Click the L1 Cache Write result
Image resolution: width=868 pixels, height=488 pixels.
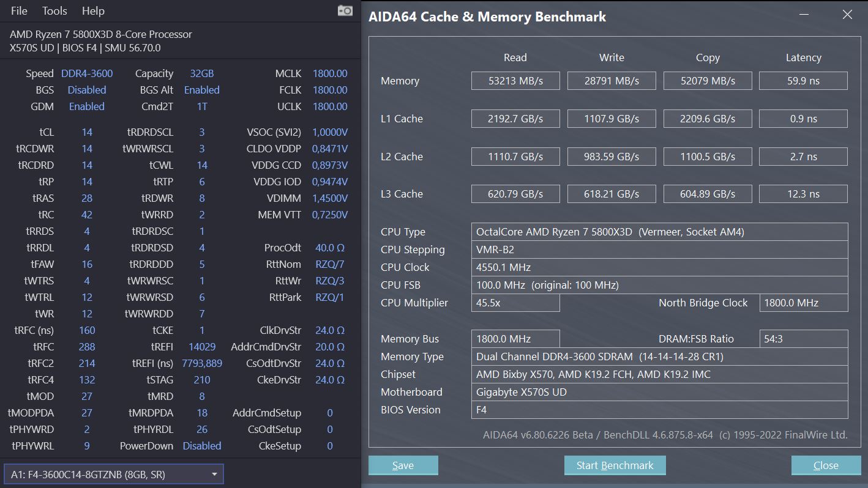(x=611, y=119)
